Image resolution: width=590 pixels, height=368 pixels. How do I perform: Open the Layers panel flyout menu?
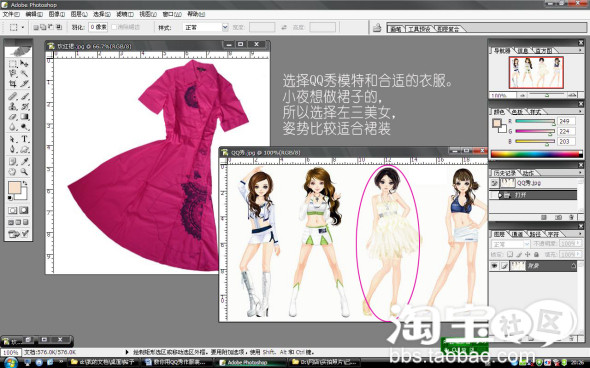[581, 234]
